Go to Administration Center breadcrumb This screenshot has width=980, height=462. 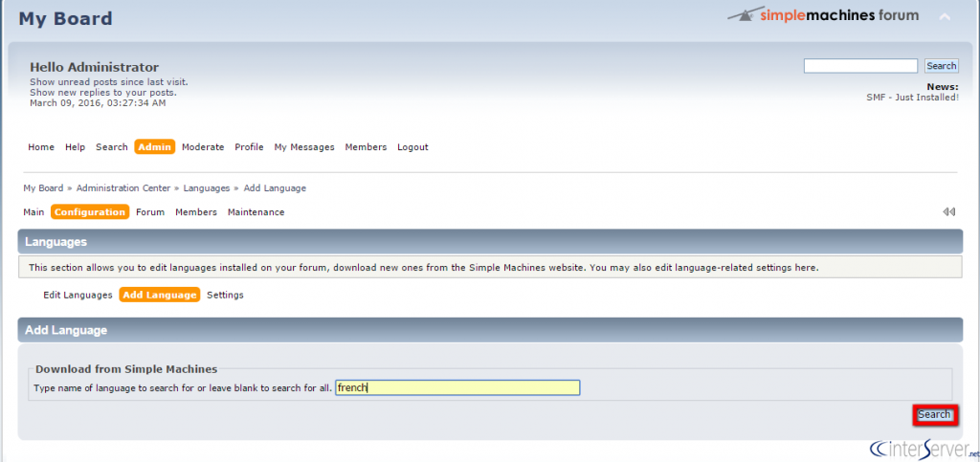click(123, 187)
